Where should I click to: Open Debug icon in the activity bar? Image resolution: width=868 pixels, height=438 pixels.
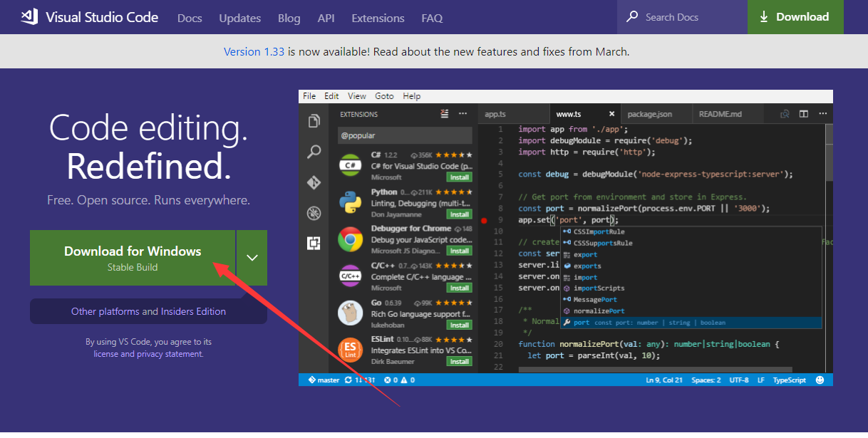314,213
